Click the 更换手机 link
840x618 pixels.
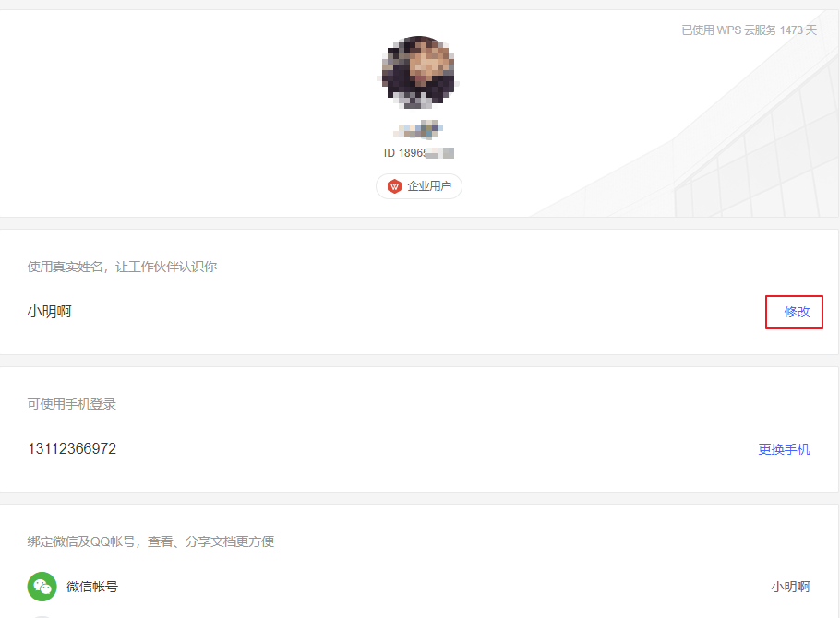coord(784,449)
